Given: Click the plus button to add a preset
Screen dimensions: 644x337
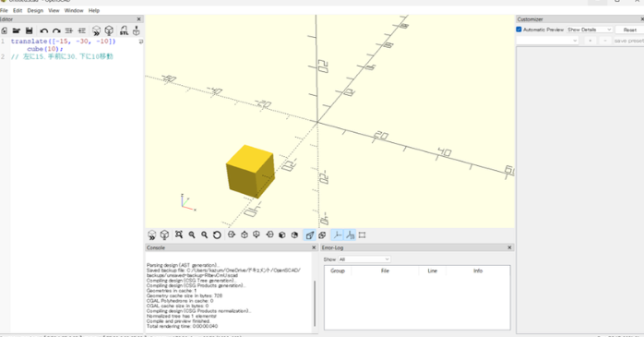Looking at the screenshot, I should click(x=590, y=41).
